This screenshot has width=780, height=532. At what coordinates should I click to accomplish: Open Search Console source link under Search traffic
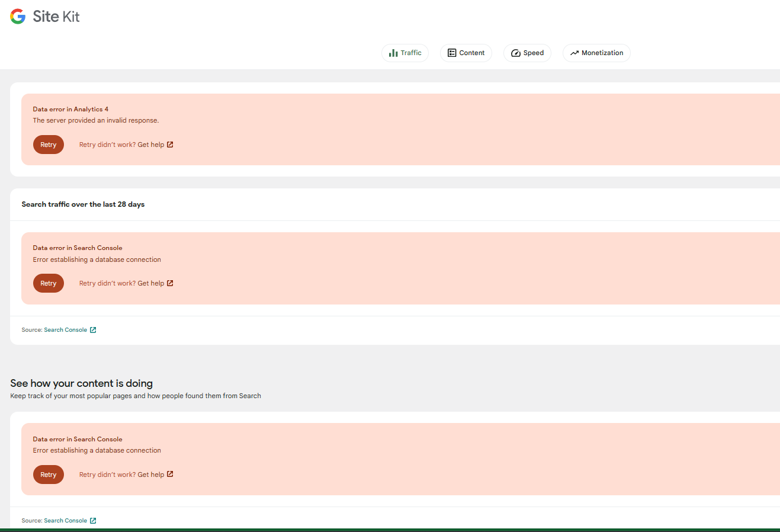coord(65,330)
